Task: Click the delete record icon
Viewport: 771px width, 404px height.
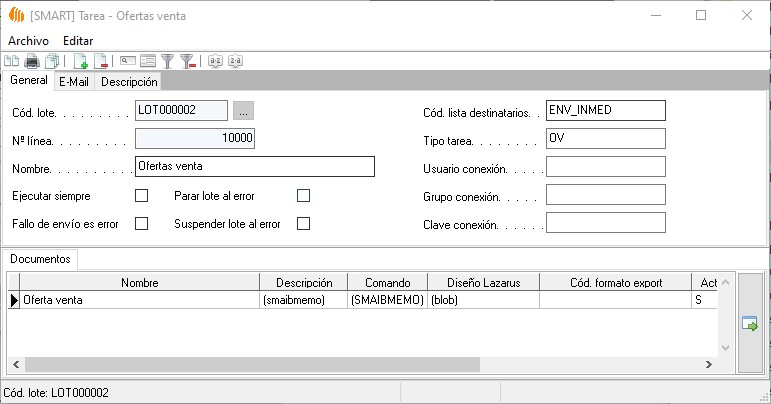Action: 100,61
